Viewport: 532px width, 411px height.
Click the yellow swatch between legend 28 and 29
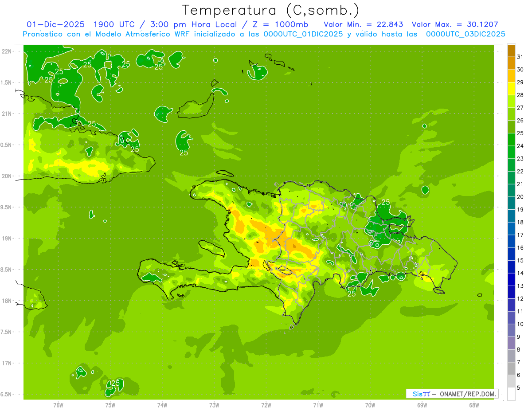point(511,89)
